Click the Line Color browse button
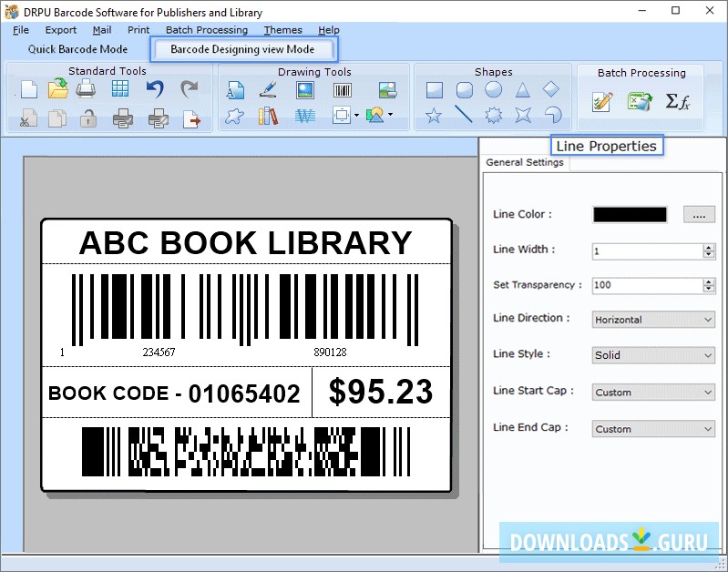The width and height of the screenshot is (728, 572). click(x=699, y=215)
